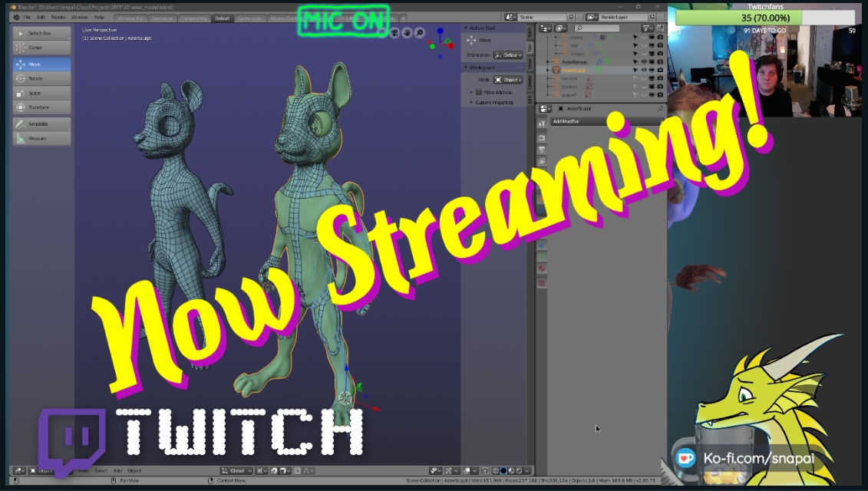868x491 pixels.
Task: Toggle the X-ray icon in viewport header
Action: click(485, 470)
